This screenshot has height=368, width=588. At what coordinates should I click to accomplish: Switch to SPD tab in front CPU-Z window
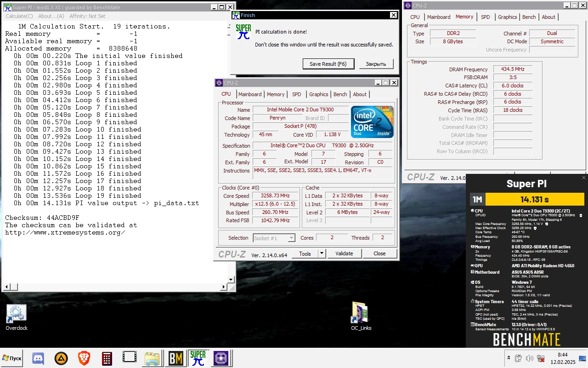click(x=297, y=94)
